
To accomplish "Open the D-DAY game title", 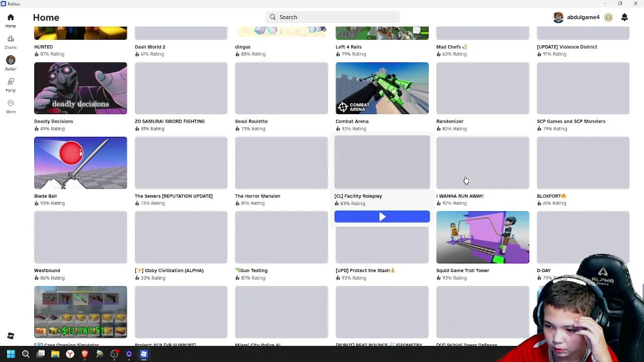I will pyautogui.click(x=543, y=270).
